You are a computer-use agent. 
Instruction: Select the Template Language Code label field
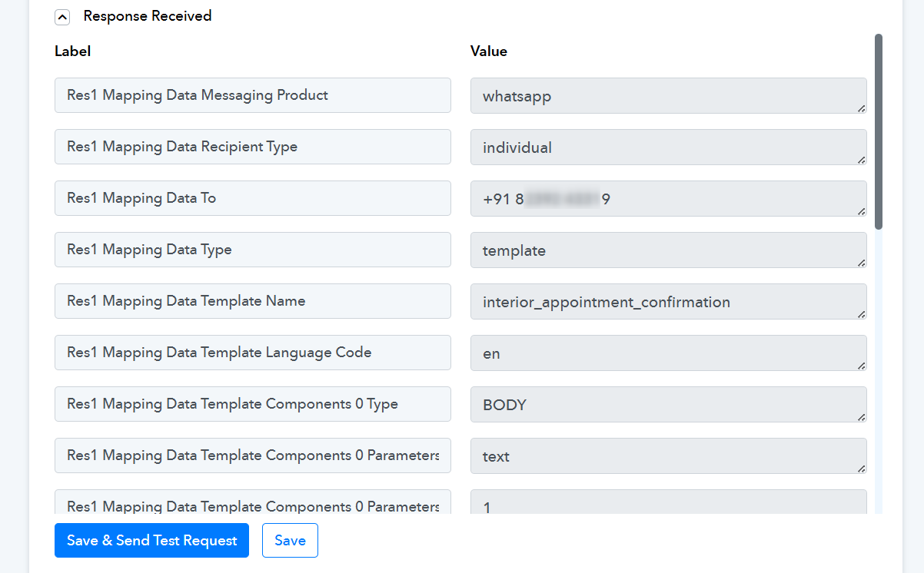click(253, 353)
